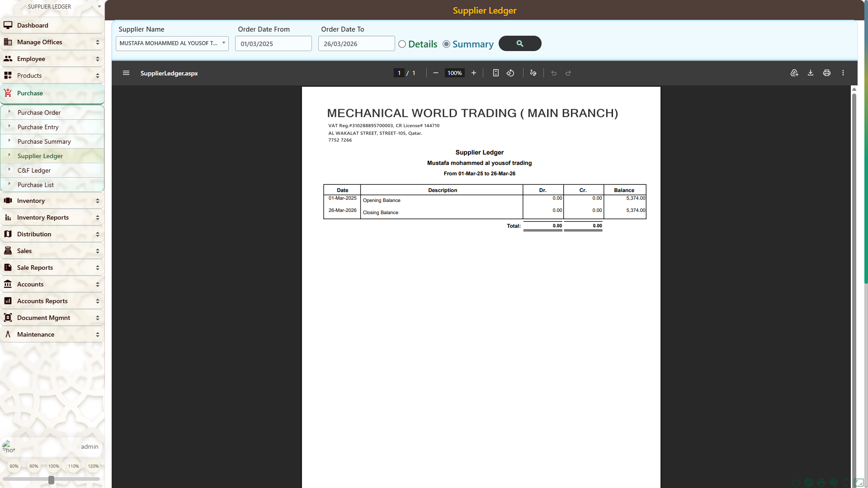This screenshot has height=488, width=868.
Task: Click the PDF download icon
Action: (x=811, y=73)
